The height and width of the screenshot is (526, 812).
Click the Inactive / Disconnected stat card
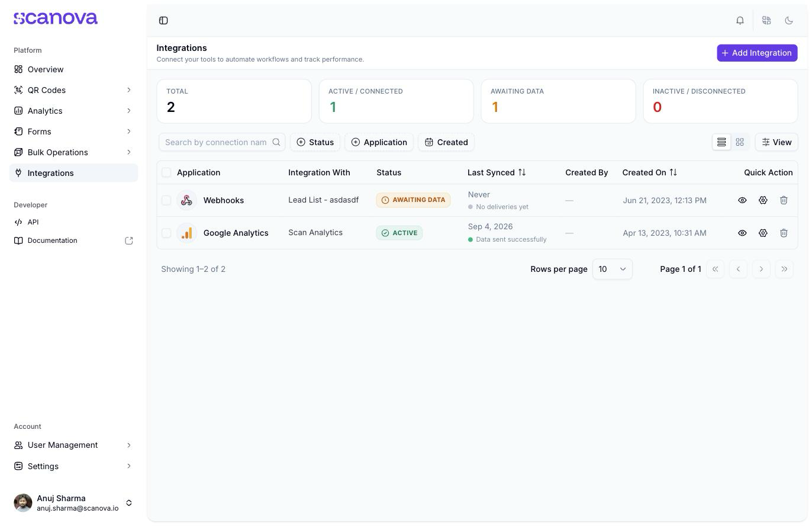click(720, 101)
